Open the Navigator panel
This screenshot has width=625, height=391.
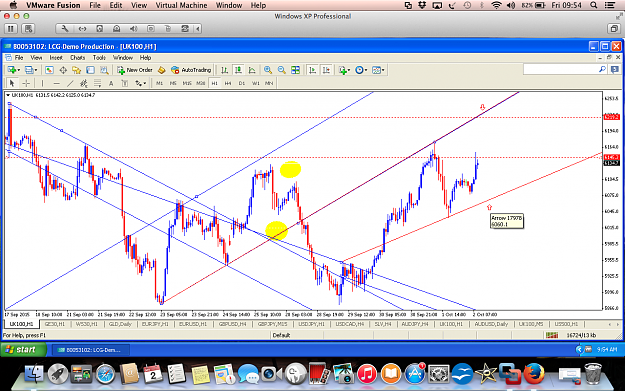77,70
